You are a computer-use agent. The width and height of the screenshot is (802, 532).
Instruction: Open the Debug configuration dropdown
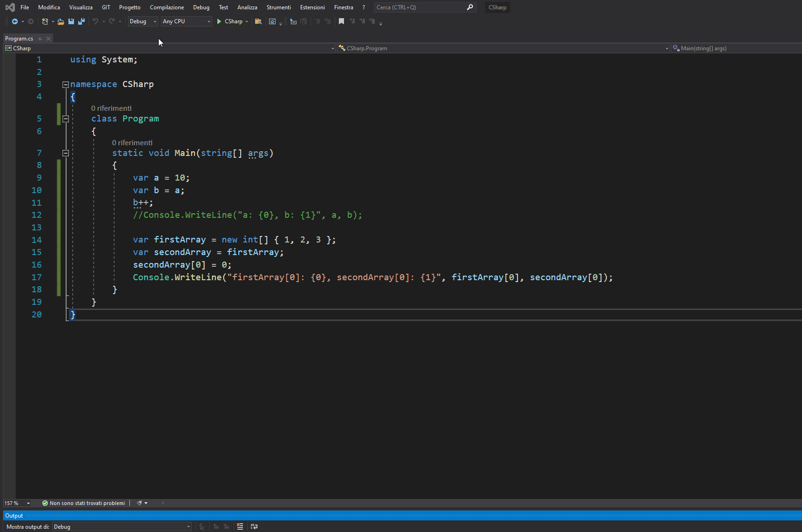(143, 21)
